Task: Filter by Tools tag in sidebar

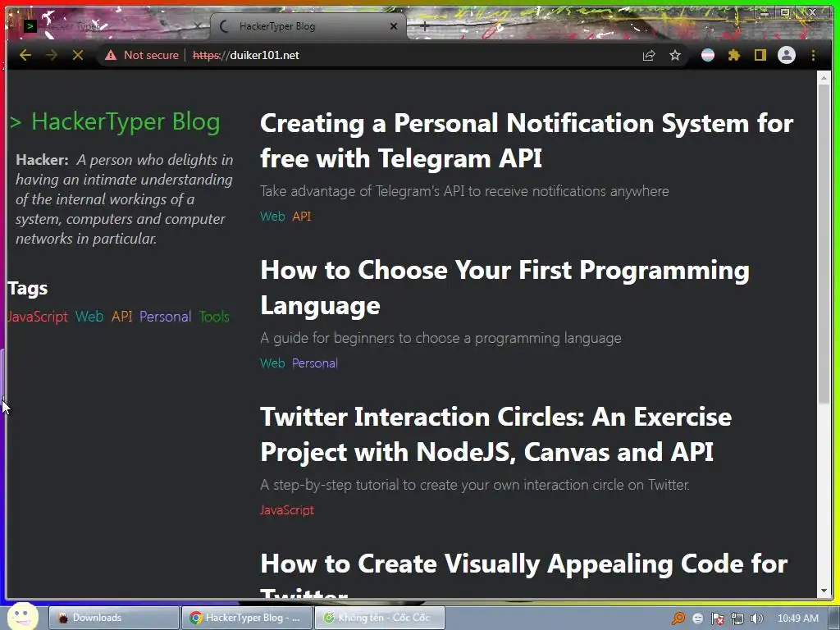Action: [x=214, y=317]
